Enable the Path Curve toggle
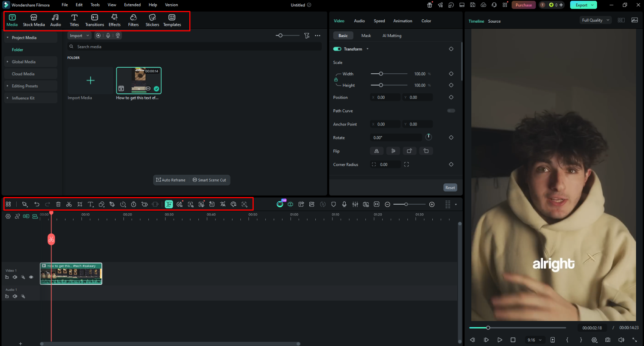Viewport: 644px width, 346px height. [451, 111]
